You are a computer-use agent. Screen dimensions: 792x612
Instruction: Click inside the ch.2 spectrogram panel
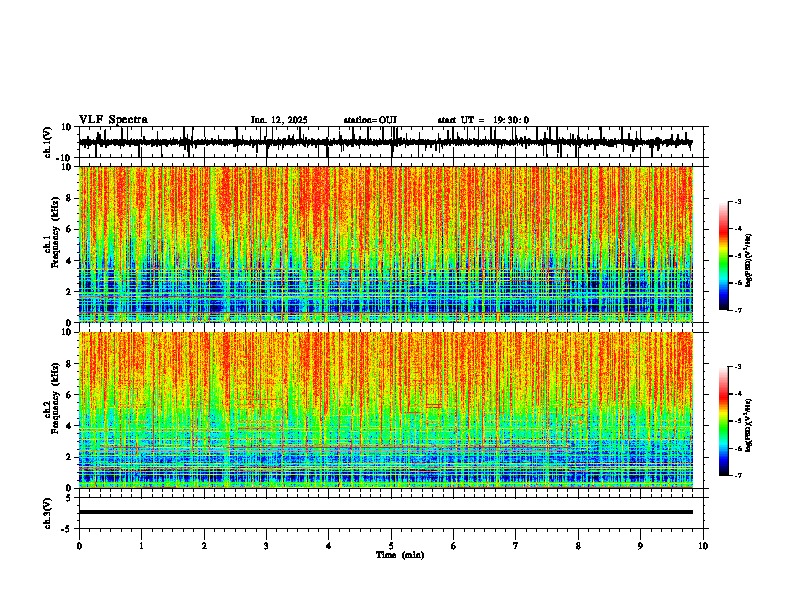(386, 410)
